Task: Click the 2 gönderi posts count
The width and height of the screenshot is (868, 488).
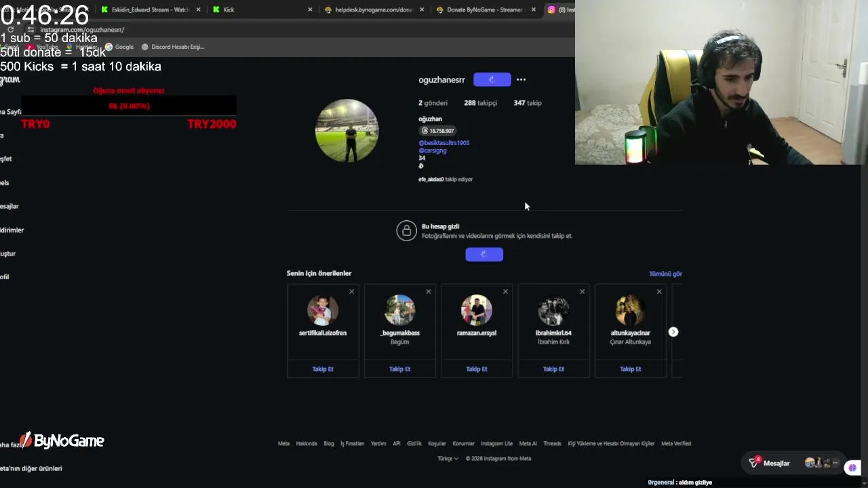Action: 433,103
